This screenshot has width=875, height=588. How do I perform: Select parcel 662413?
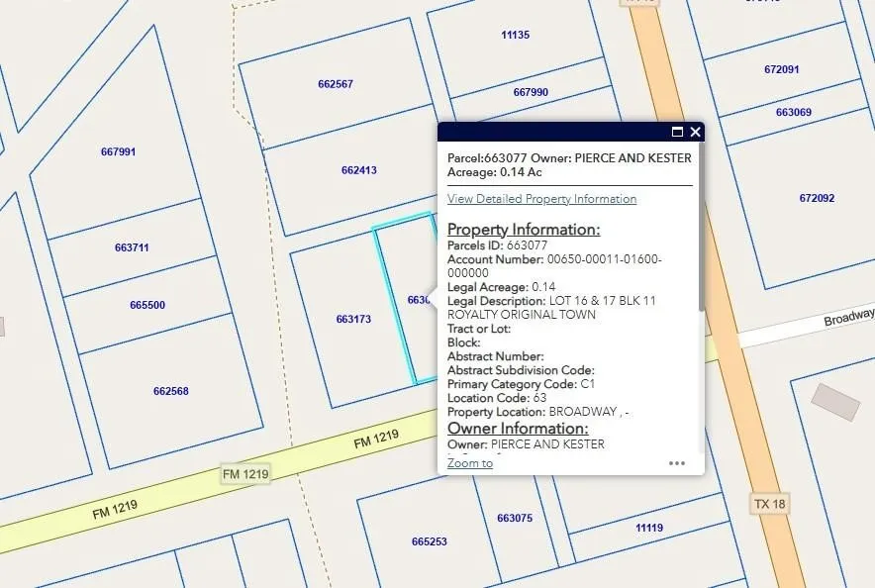[x=358, y=171]
